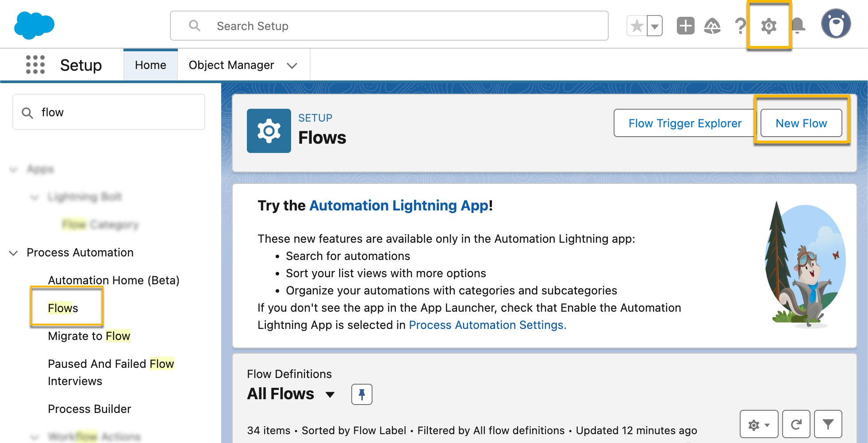
Task: Refresh the flow list
Action: coord(796,424)
